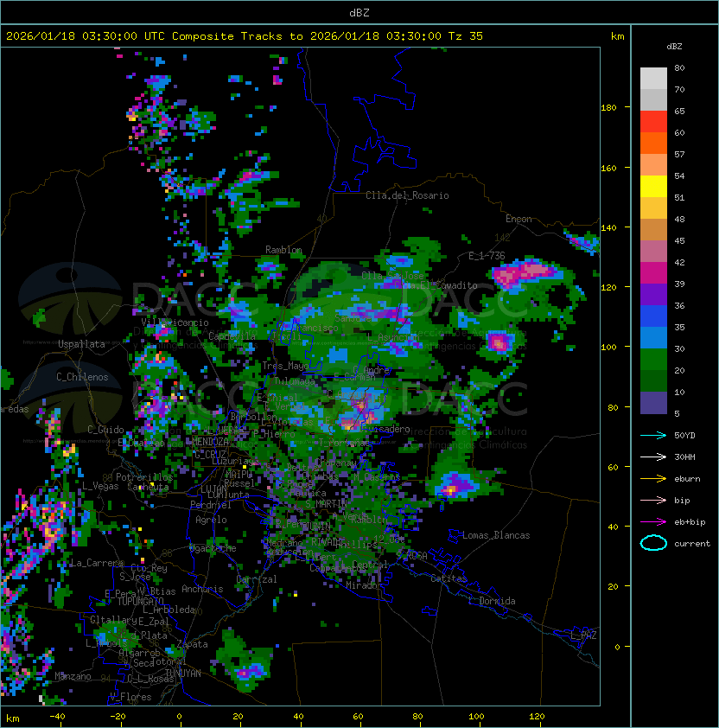Pick the magenta swatch in dBZ scale
Screen dimensions: 719x728
(653, 273)
